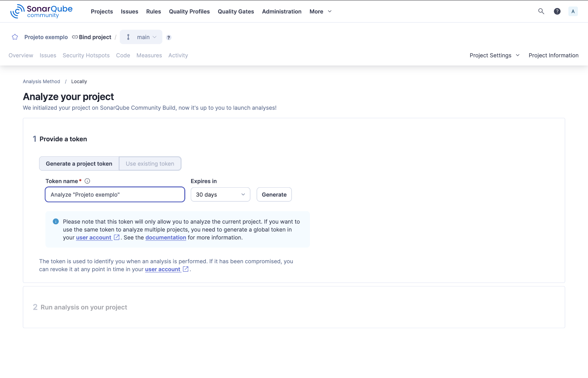Open the main branch dropdown
This screenshot has height=378, width=588.
[141, 37]
